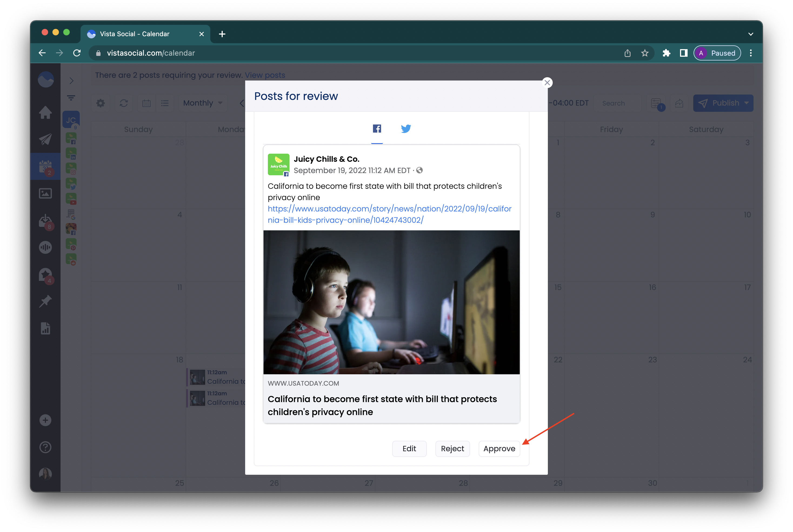The image size is (793, 532).
Task: Open a new browser tab
Action: point(222,34)
